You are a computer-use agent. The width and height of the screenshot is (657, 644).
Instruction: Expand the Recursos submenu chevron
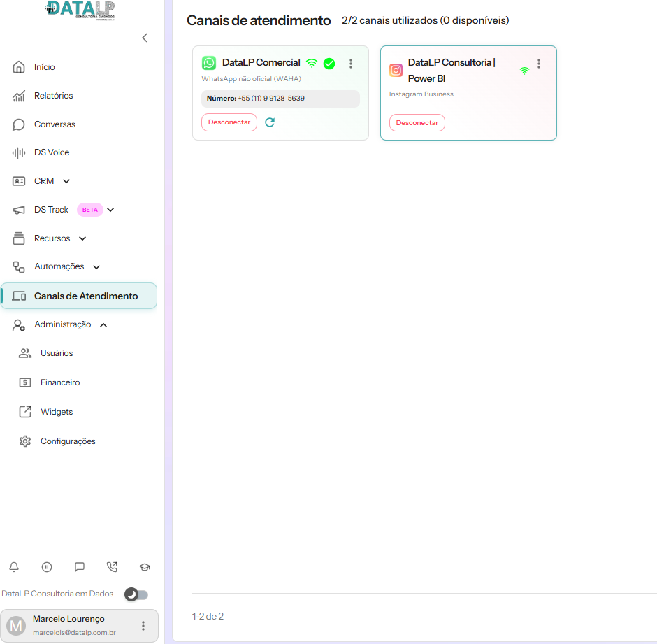tap(82, 238)
